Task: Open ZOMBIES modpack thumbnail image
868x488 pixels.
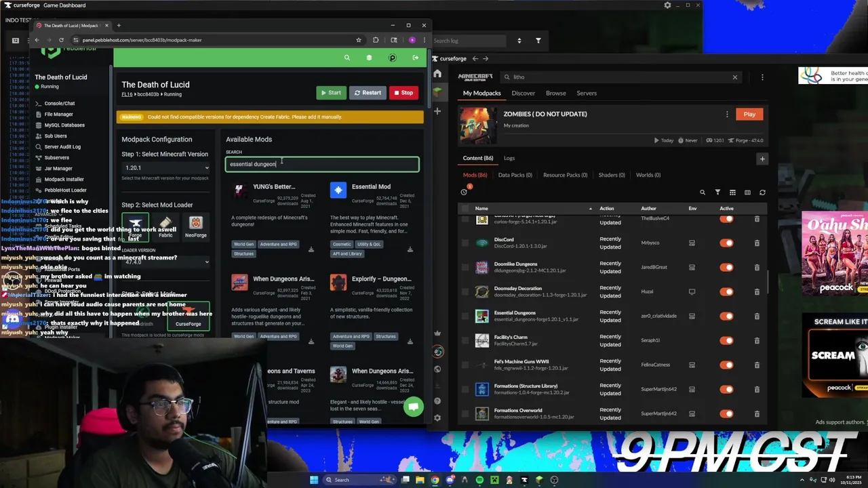Action: pyautogui.click(x=478, y=126)
